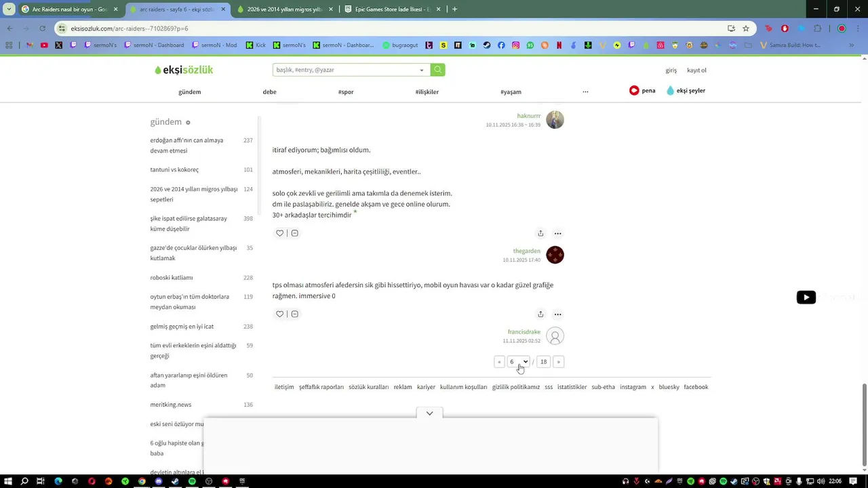868x488 pixels.
Task: Open the Kick bookmark
Action: (256, 45)
